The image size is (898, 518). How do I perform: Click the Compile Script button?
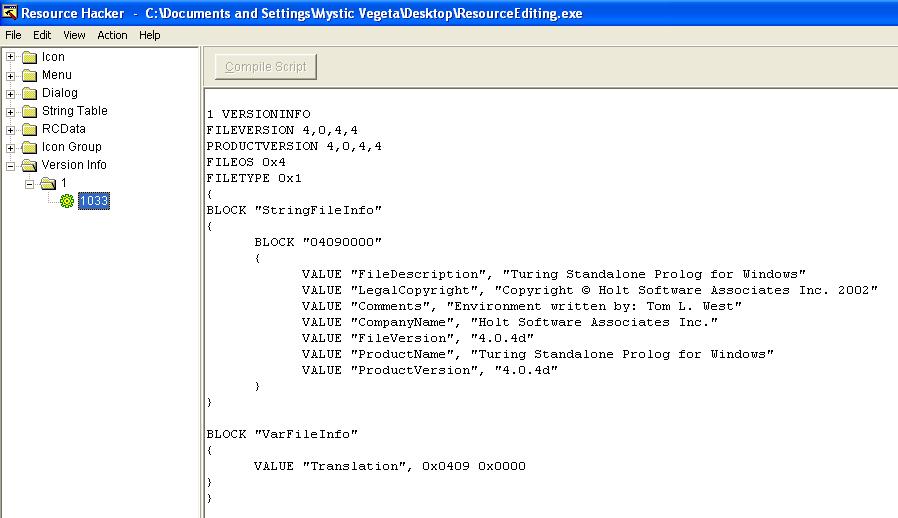point(266,66)
